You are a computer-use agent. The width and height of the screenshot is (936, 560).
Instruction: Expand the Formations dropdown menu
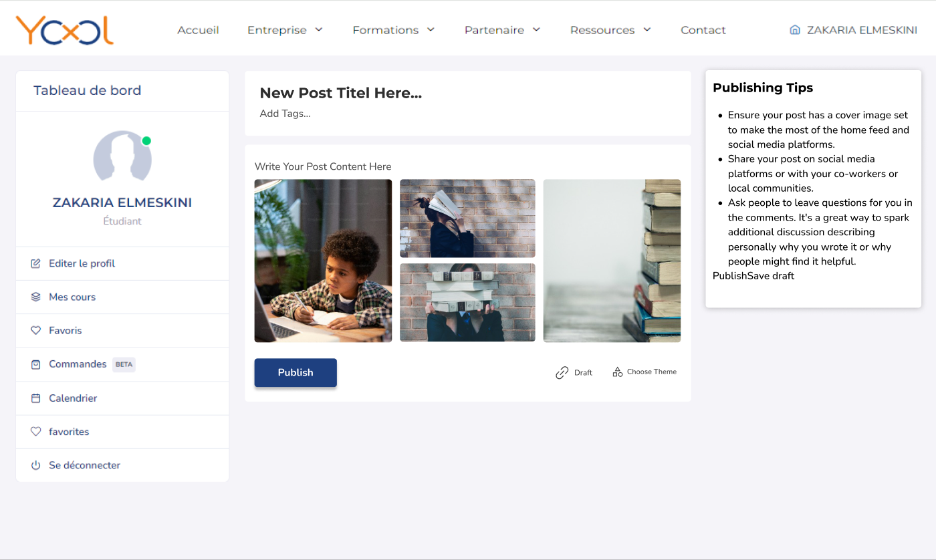coord(394,30)
